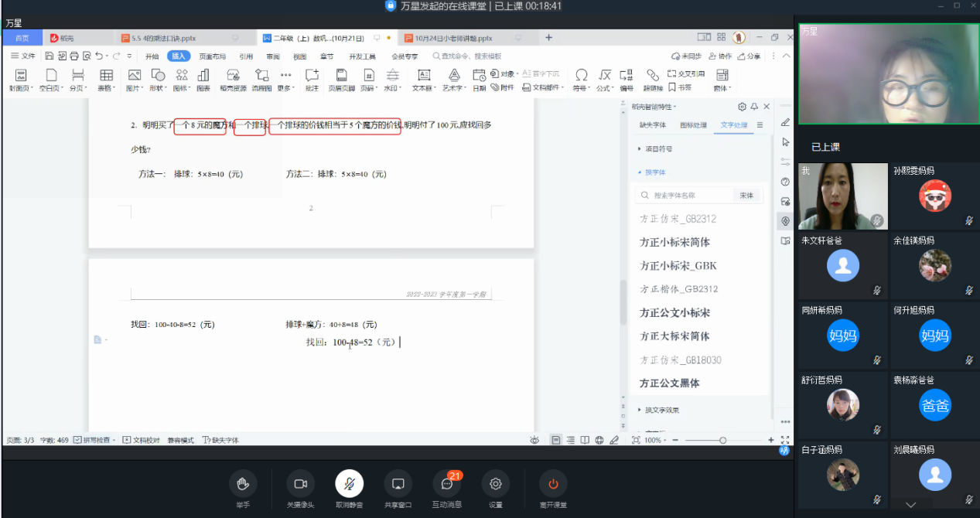
Task: Click the 协作 collaborate button
Action: point(719,56)
